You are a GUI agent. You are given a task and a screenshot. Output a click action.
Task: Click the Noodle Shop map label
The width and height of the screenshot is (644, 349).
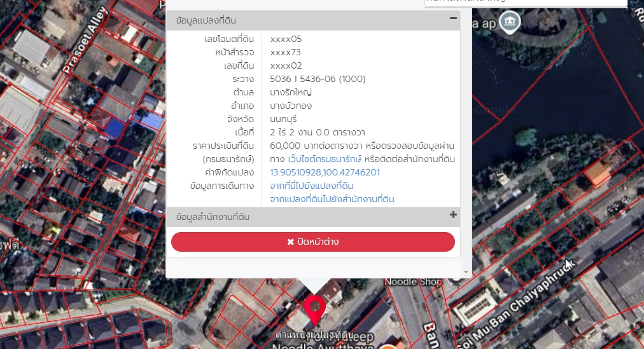pos(412,282)
